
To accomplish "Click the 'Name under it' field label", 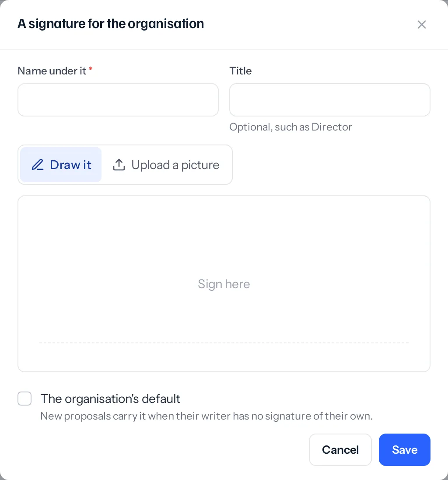I will click(x=52, y=71).
